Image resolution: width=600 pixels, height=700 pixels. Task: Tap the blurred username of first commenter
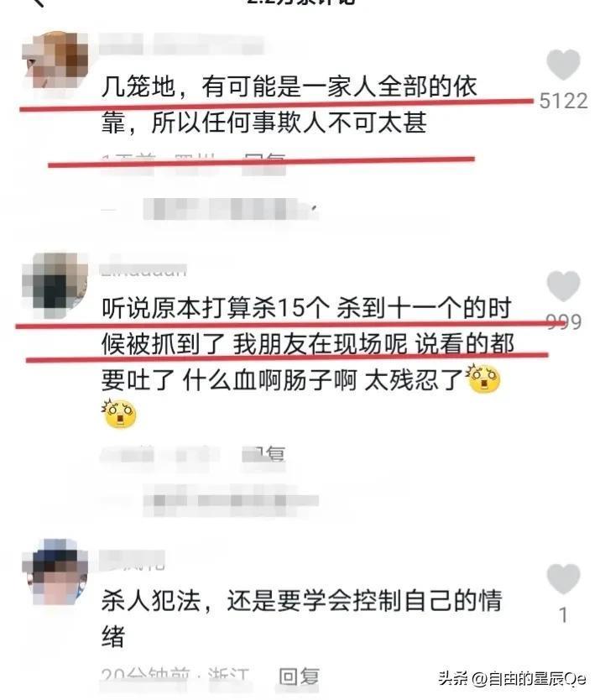click(x=180, y=44)
